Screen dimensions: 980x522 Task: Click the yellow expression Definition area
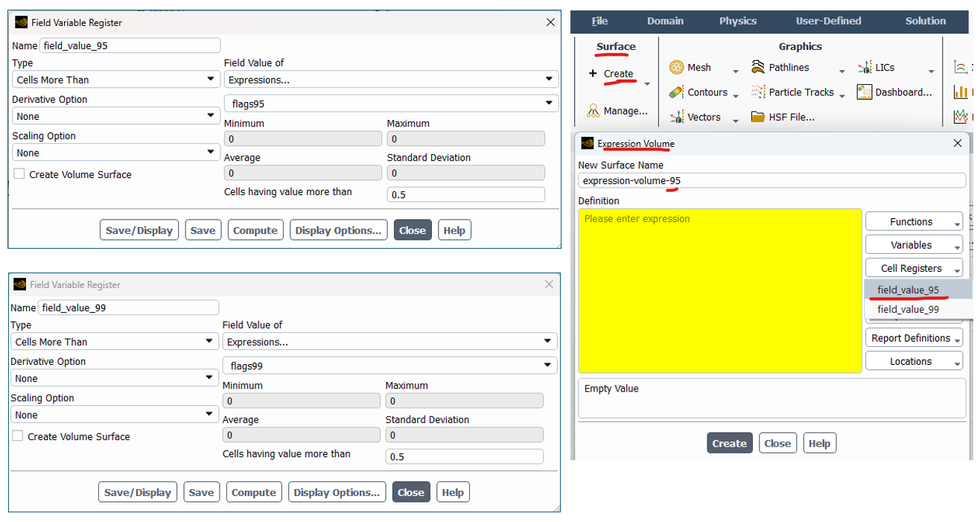coord(719,290)
